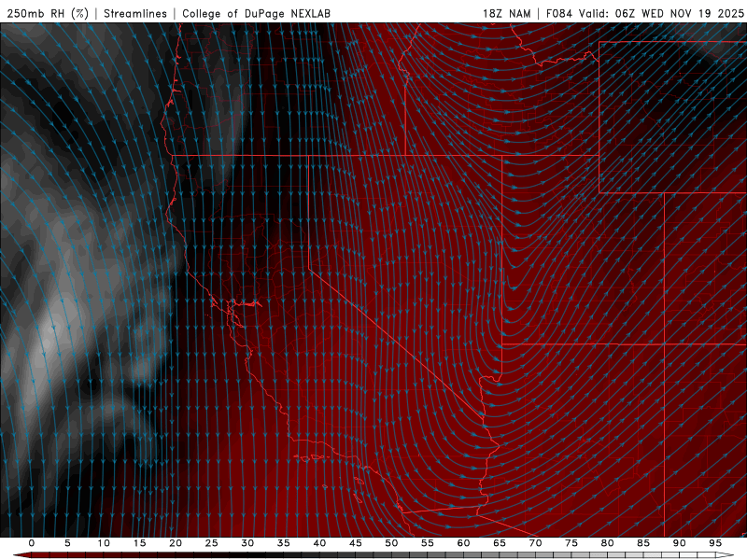The image size is (747, 560).
Task: Click the 0 tick label on the scale
Action: (32, 543)
